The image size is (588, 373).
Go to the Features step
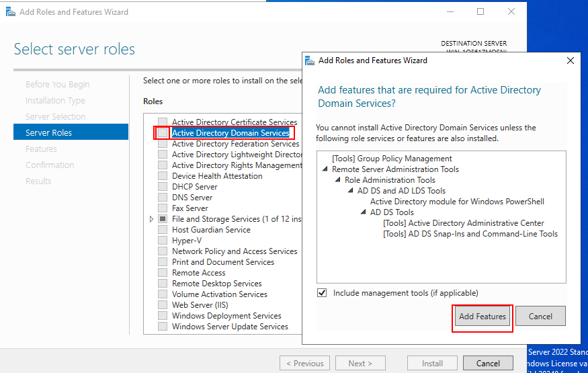(41, 149)
